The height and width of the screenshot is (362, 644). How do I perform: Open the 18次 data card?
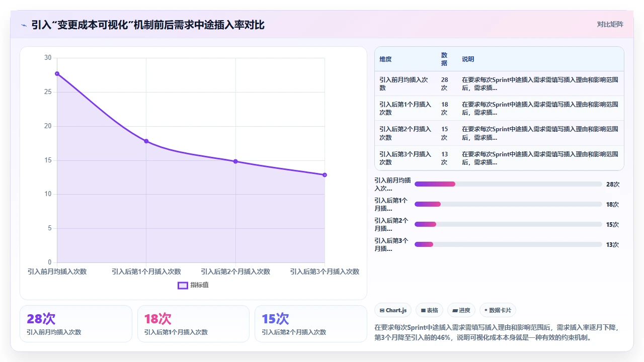coord(193,324)
